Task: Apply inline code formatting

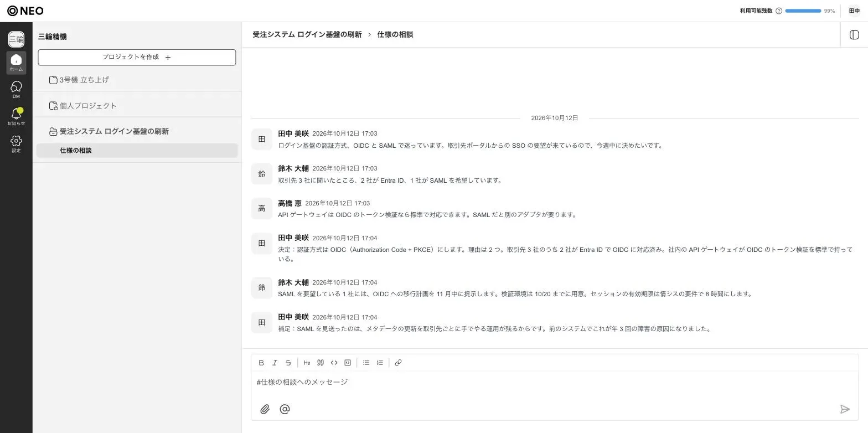Action: (x=334, y=363)
